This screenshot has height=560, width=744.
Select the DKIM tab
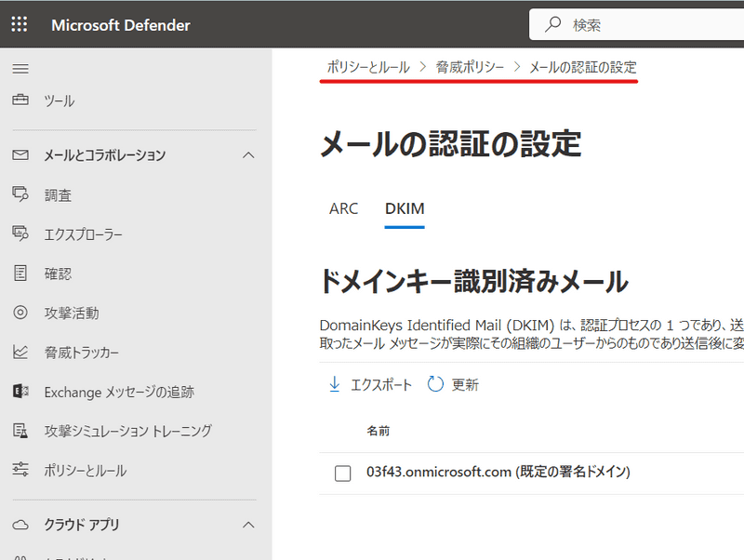(405, 208)
